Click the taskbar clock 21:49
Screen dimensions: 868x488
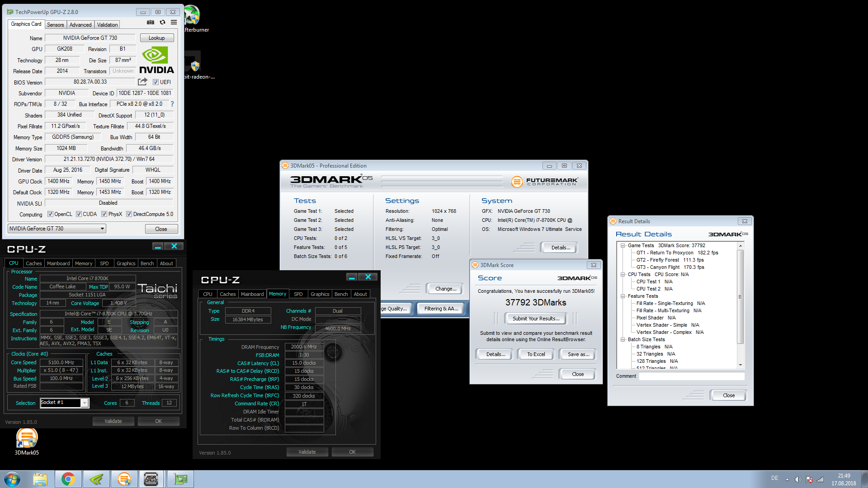pyautogui.click(x=844, y=476)
